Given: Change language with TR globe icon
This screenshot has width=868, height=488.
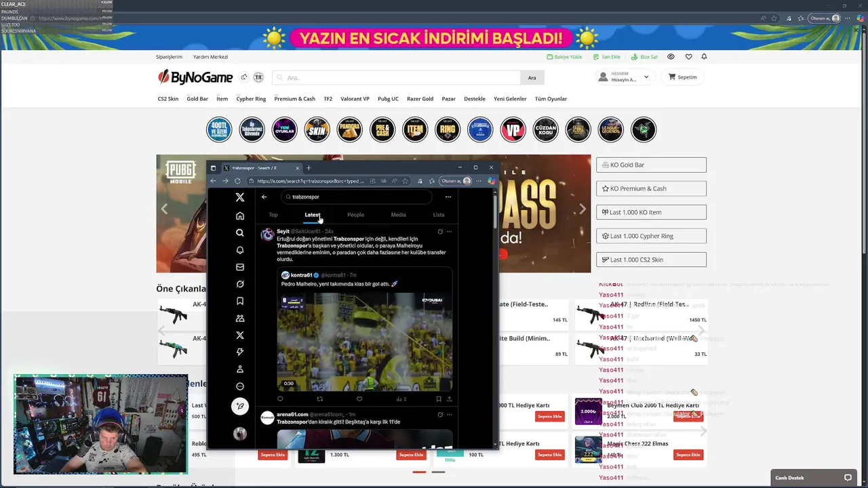Looking at the screenshot, I should pyautogui.click(x=258, y=77).
